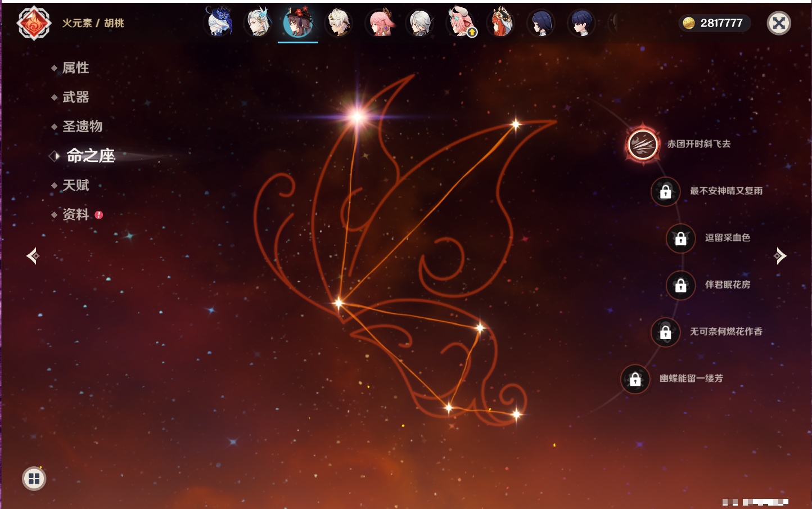Click the locked 幽蝶能留一缕芳 constellation node
Image resolution: width=812 pixels, height=509 pixels.
tap(635, 379)
